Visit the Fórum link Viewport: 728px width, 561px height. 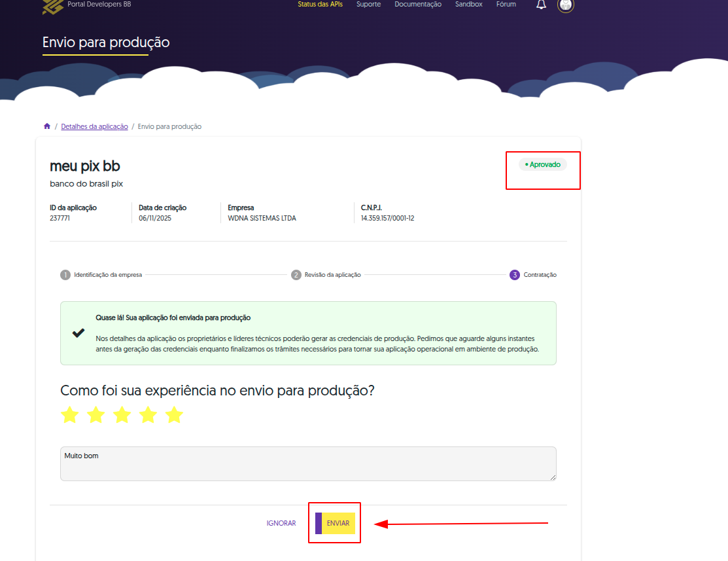coord(506,5)
